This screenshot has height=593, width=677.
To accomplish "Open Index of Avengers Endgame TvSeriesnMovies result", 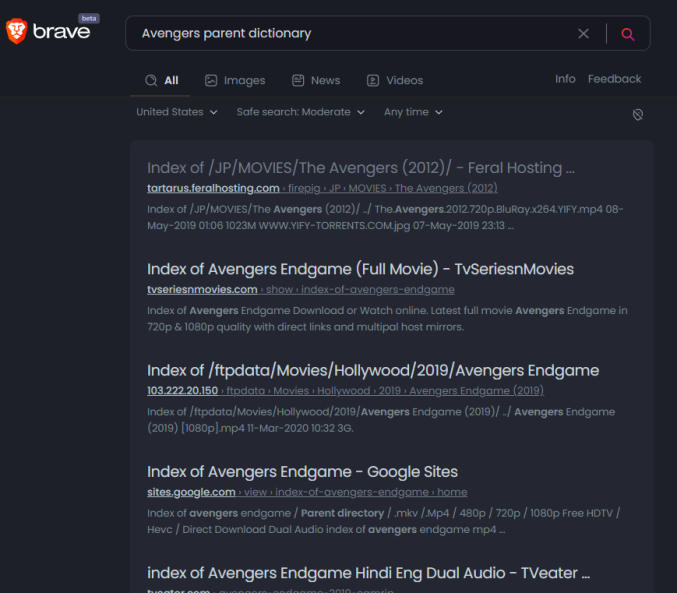I will pyautogui.click(x=360, y=269).
